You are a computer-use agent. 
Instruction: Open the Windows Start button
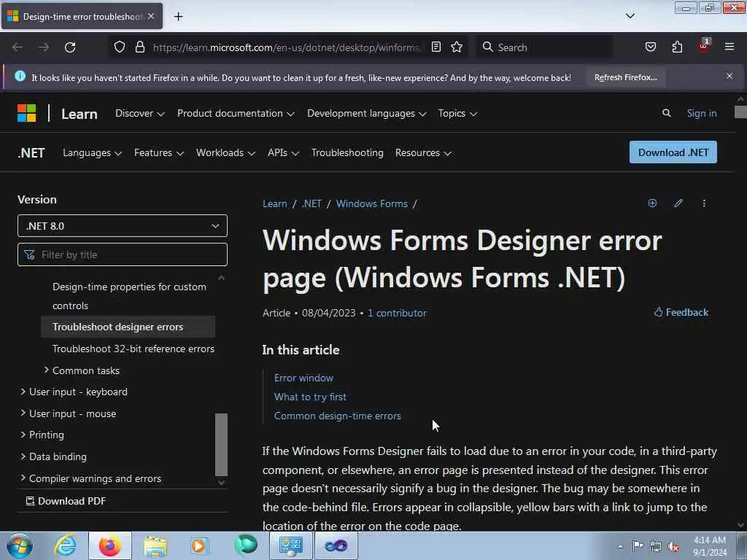click(x=20, y=545)
